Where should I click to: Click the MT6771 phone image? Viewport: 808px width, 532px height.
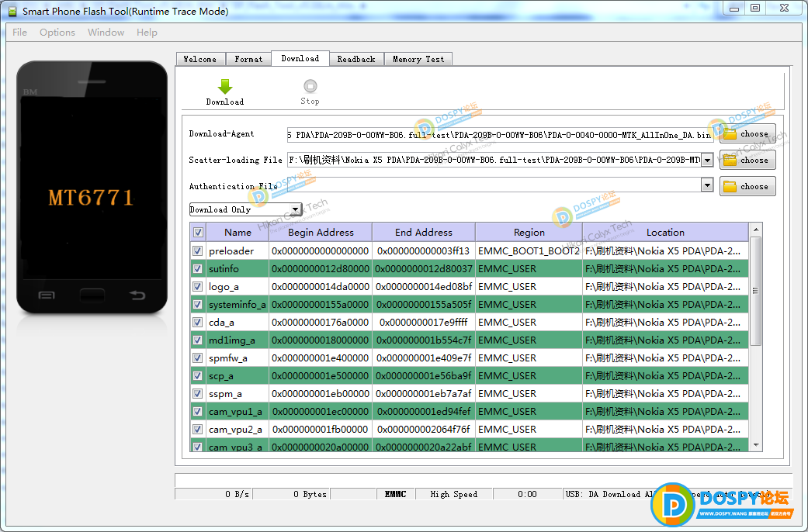[x=92, y=188]
